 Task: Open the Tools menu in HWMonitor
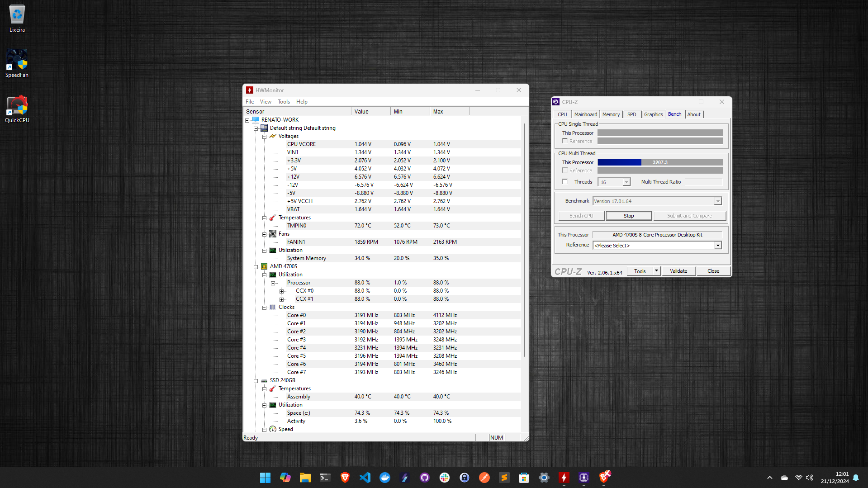pos(284,102)
